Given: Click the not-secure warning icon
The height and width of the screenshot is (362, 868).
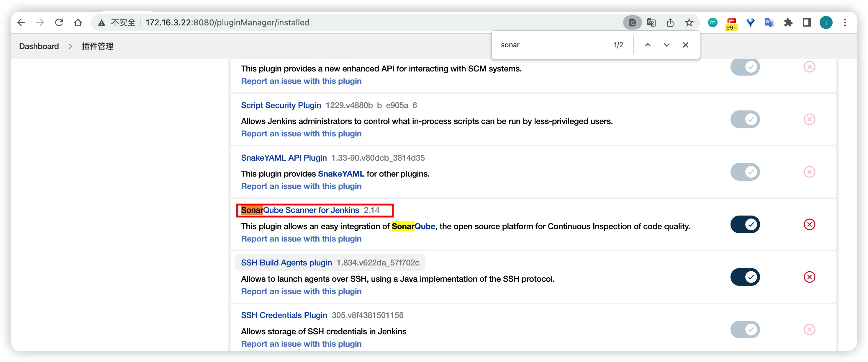Looking at the screenshot, I should [101, 23].
